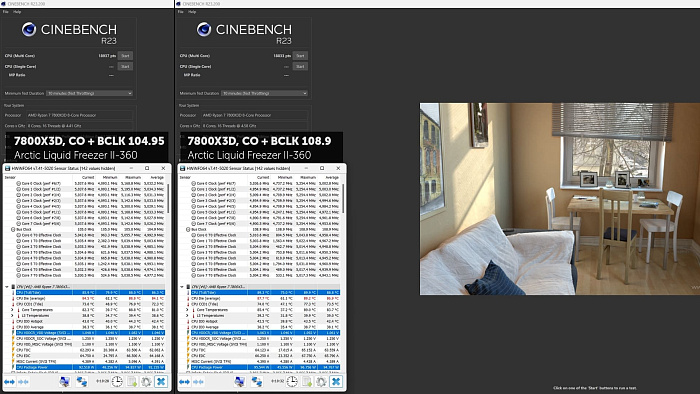Click collapse-columns arrows in right HWiNFO toolbar
This screenshot has width=700, height=394.
(x=199, y=382)
